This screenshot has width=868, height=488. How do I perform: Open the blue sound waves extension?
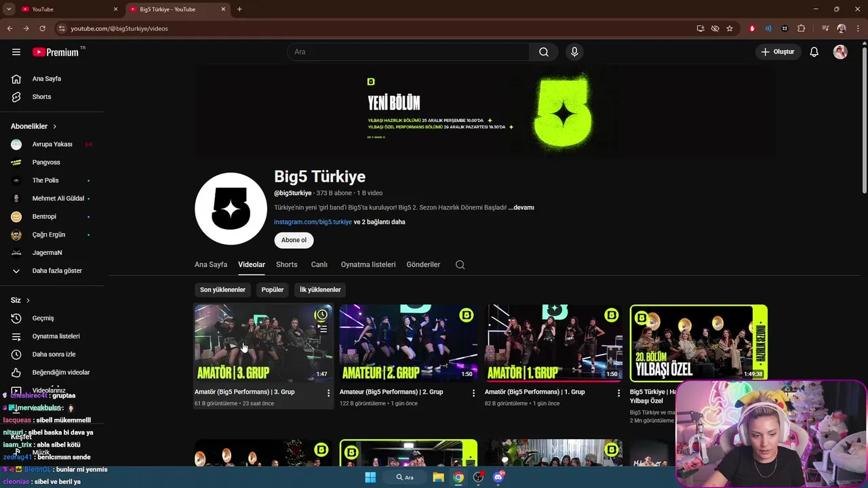tap(768, 28)
